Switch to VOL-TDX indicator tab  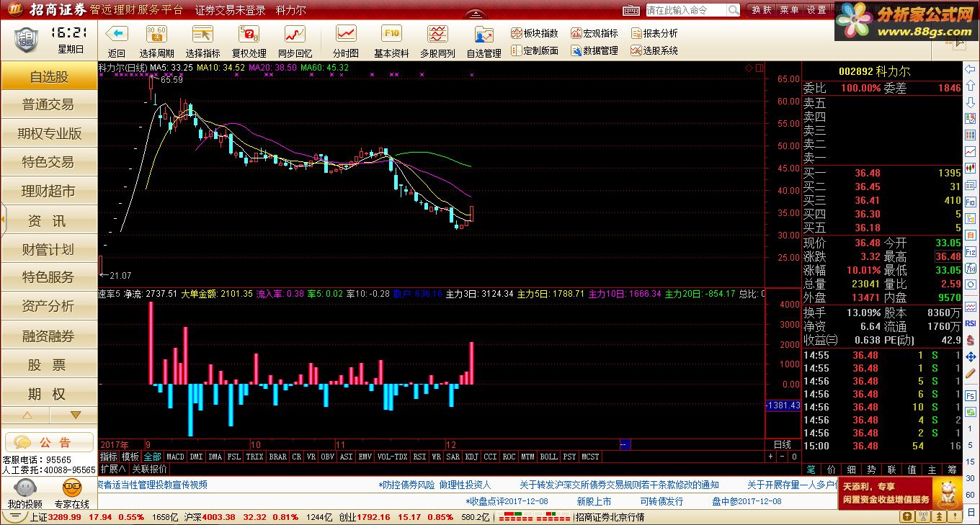click(x=393, y=457)
